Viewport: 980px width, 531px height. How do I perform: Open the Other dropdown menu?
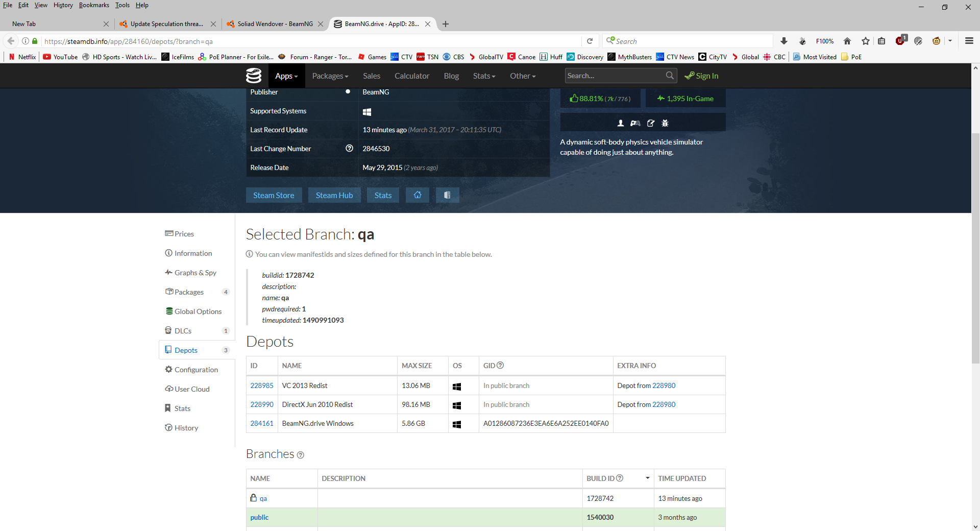[523, 76]
